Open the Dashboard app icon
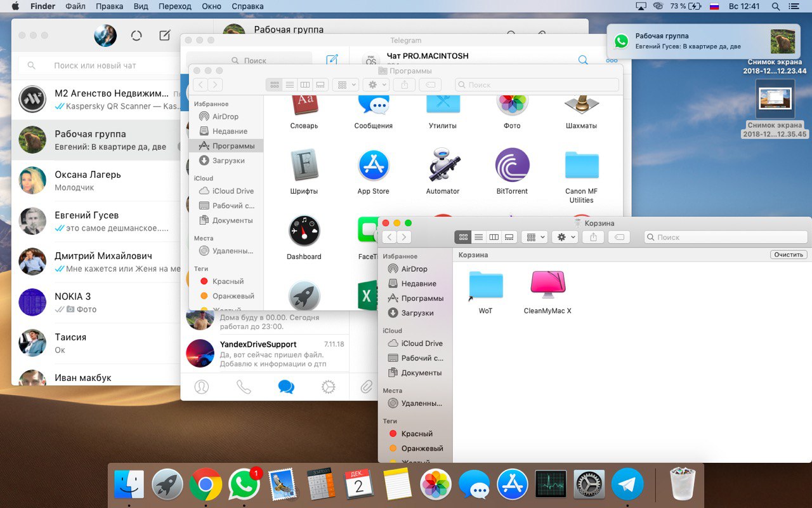812x508 pixels. pyautogui.click(x=304, y=231)
